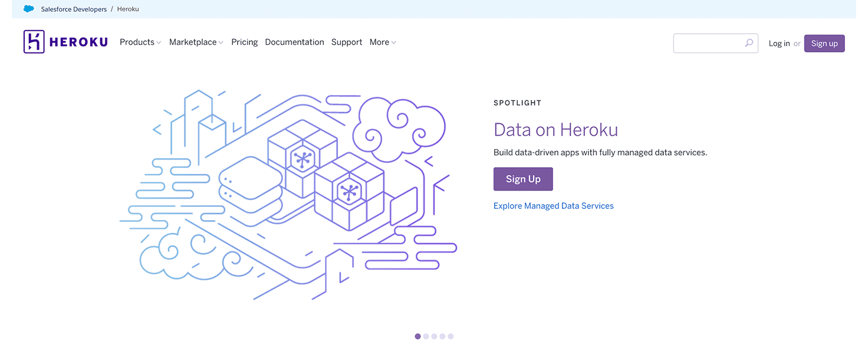This screenshot has height=354, width=868.
Task: Click the Heroku 'H' glyph icon
Action: 34,41
